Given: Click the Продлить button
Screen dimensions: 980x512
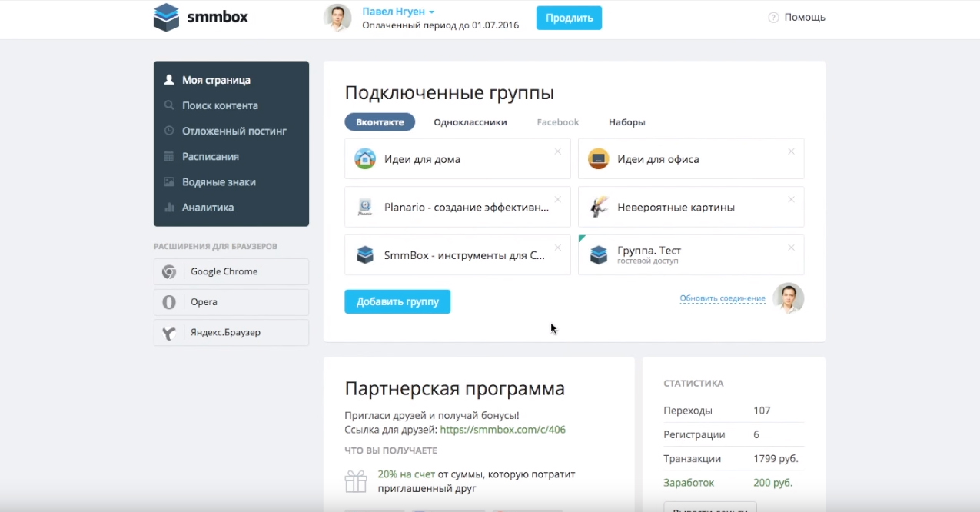Looking at the screenshot, I should click(569, 18).
